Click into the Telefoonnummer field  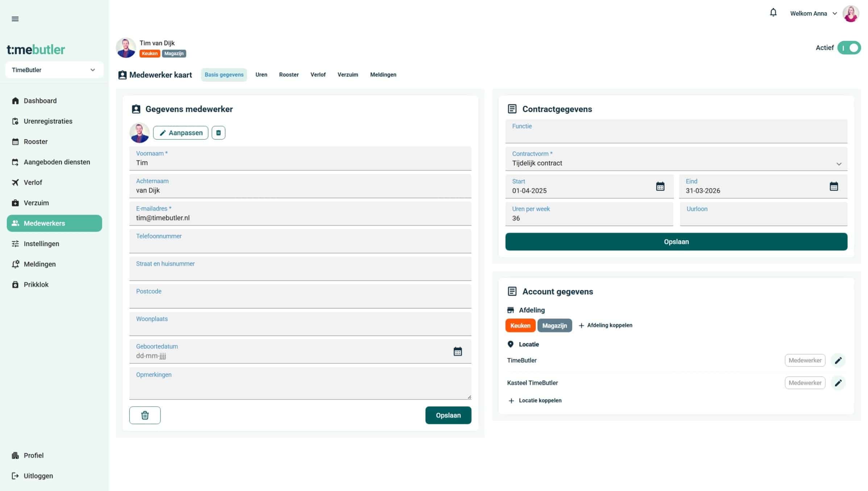click(x=300, y=245)
